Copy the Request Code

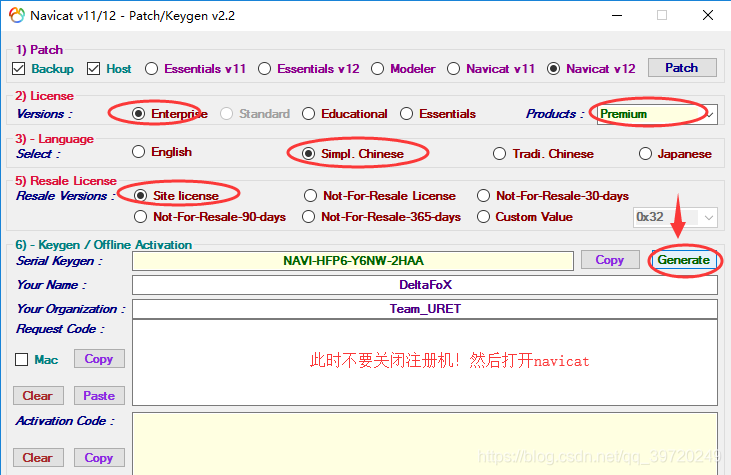pos(99,358)
